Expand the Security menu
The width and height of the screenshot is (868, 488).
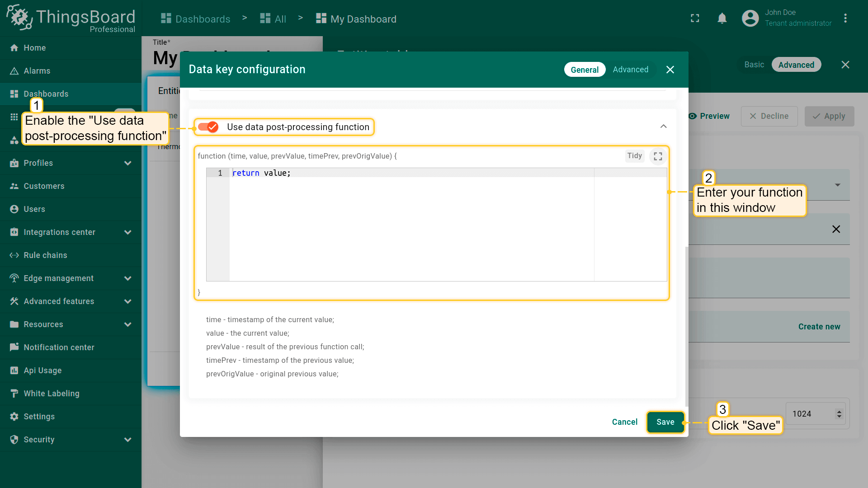[x=127, y=440]
